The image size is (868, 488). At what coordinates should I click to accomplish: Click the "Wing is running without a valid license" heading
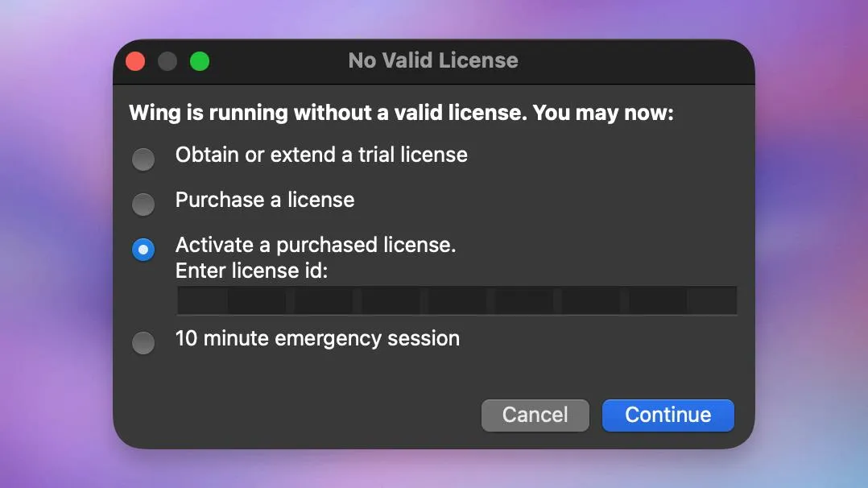[x=401, y=113]
